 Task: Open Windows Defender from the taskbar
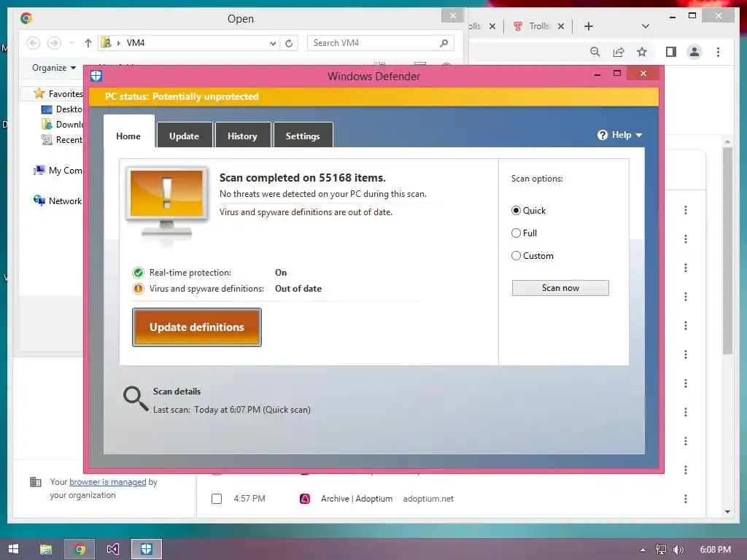click(146, 549)
